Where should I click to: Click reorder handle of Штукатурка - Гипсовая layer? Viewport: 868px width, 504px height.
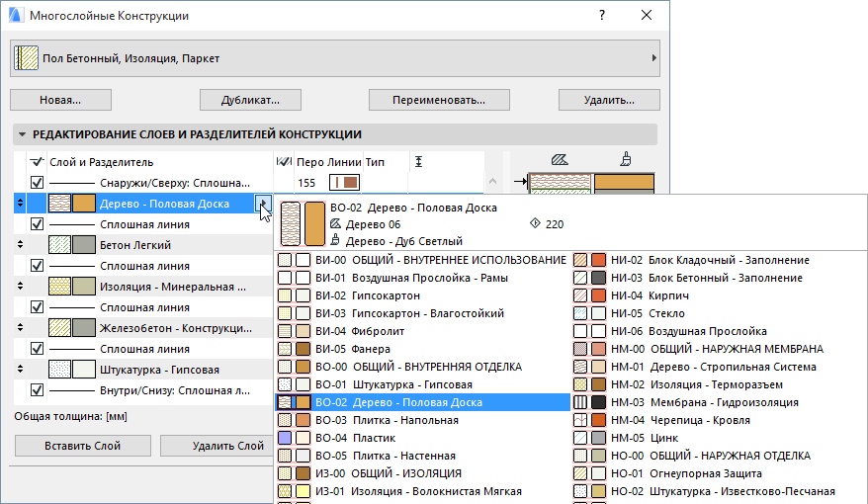(x=20, y=369)
